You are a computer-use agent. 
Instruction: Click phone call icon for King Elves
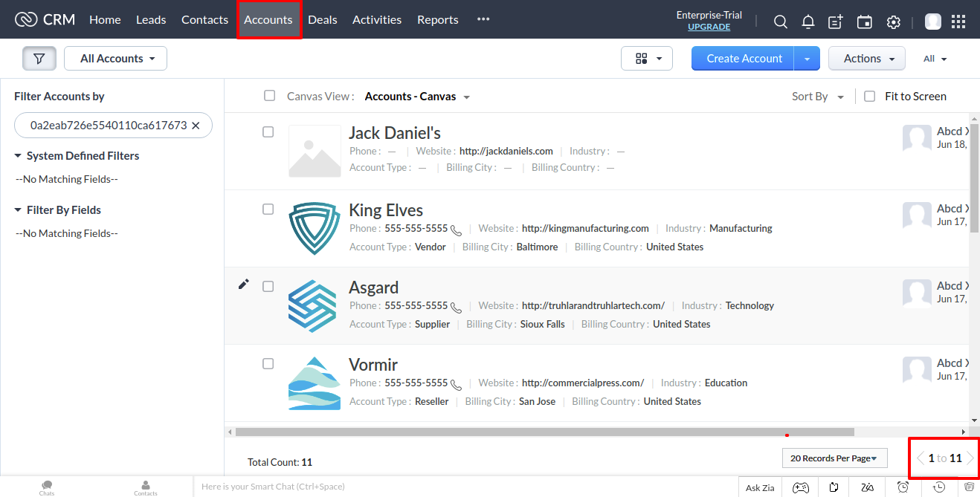coord(456,230)
